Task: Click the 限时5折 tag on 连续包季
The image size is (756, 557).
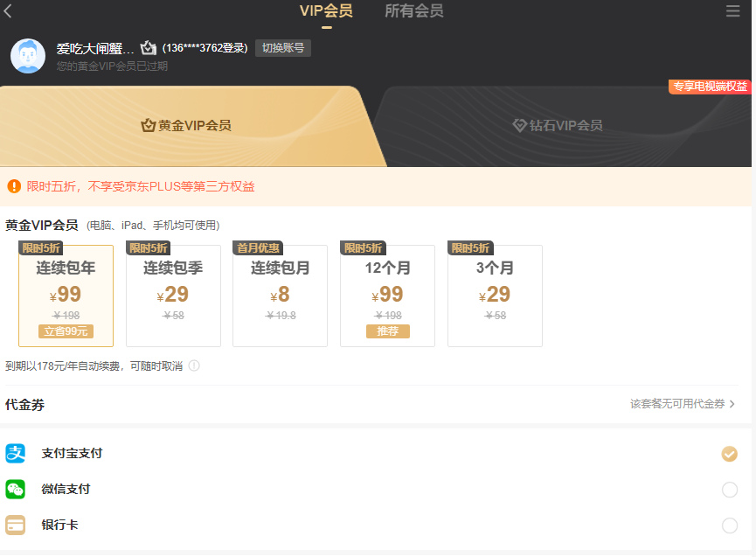Action: click(x=148, y=247)
